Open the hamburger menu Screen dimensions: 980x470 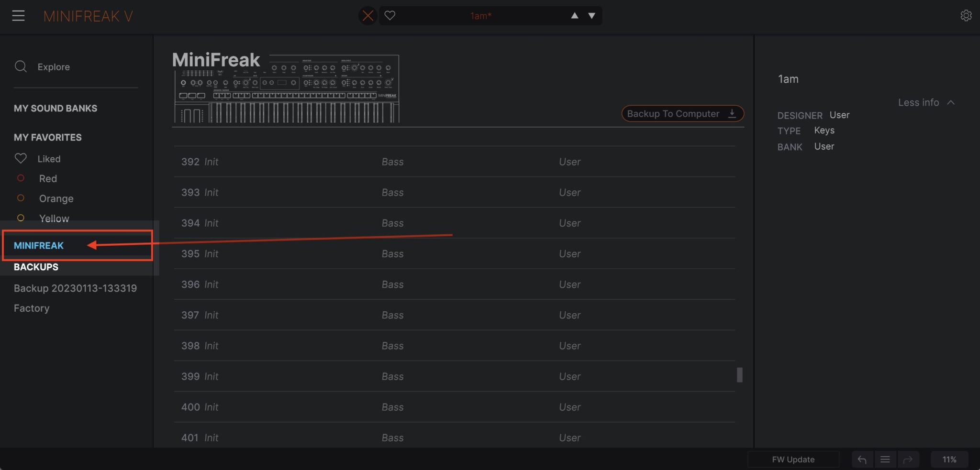click(19, 15)
